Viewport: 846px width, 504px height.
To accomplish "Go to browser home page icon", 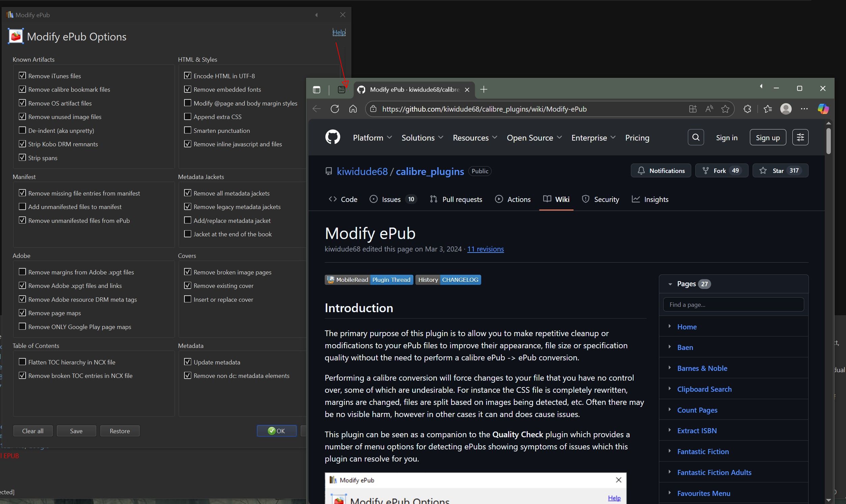I will tap(353, 109).
